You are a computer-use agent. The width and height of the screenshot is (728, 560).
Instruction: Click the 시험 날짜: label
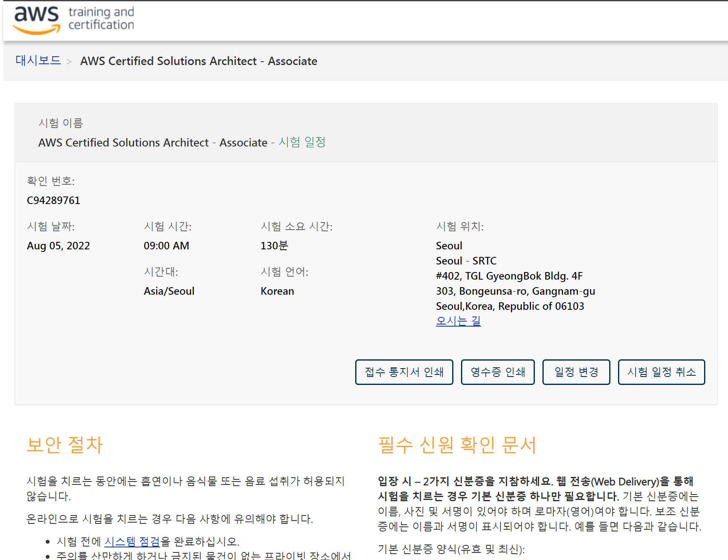point(51,226)
